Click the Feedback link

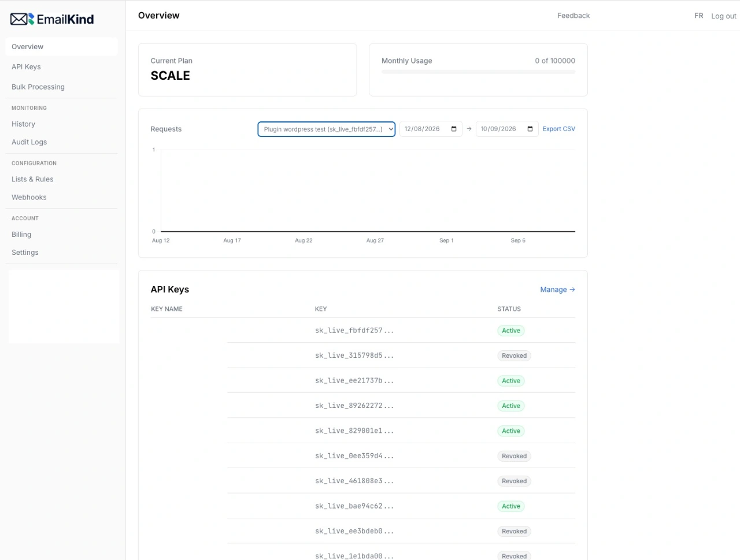(x=573, y=16)
